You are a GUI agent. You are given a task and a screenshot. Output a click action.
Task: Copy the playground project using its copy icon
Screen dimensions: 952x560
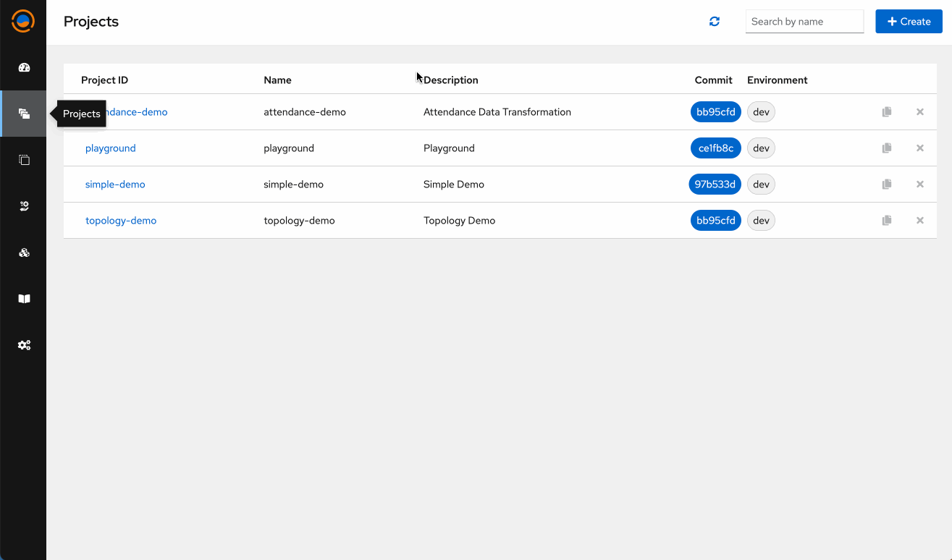pos(886,148)
